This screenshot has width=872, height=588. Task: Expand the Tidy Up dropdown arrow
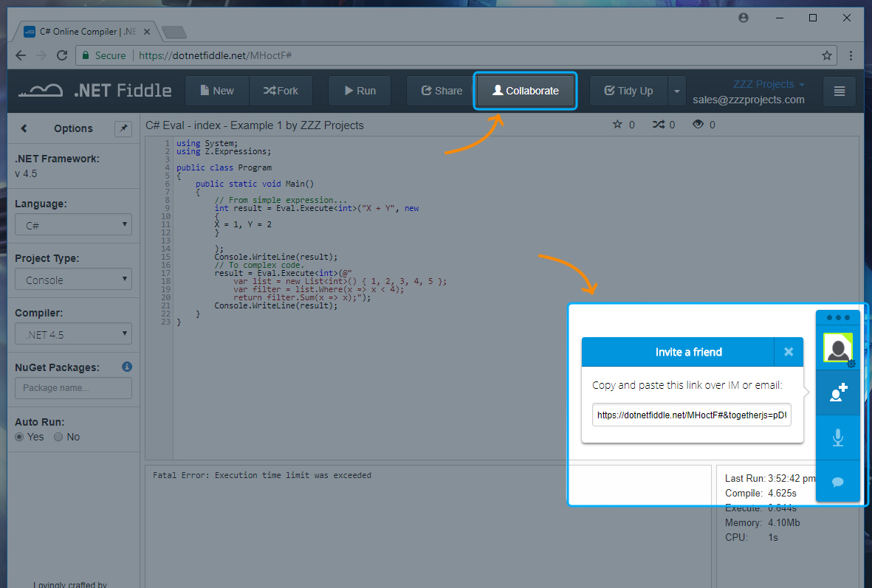click(x=677, y=91)
